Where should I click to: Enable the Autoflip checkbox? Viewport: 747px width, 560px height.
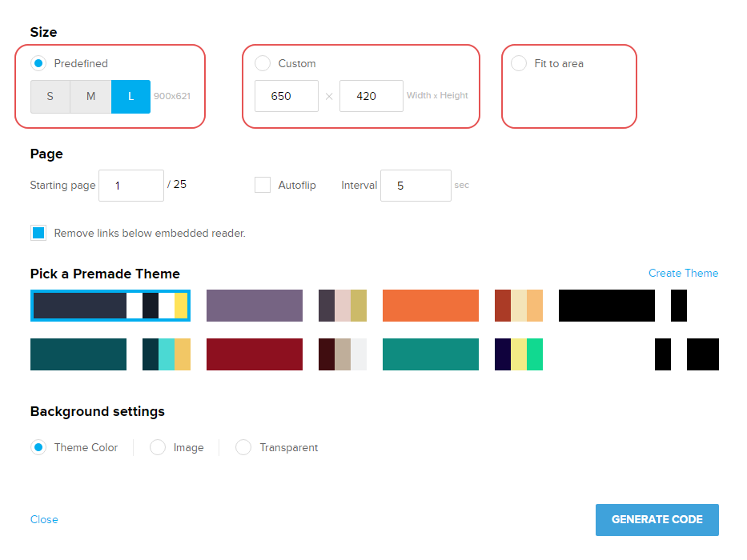(263, 185)
